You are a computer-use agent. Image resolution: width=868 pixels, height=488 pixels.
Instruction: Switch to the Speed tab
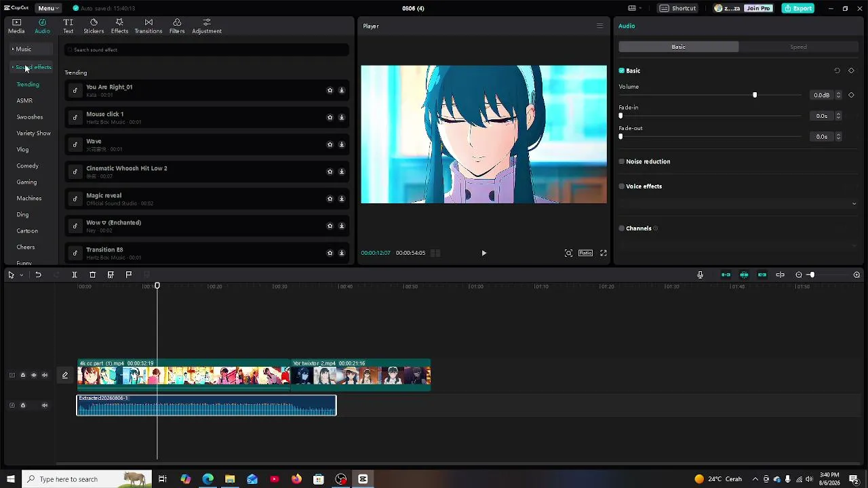[x=798, y=47]
